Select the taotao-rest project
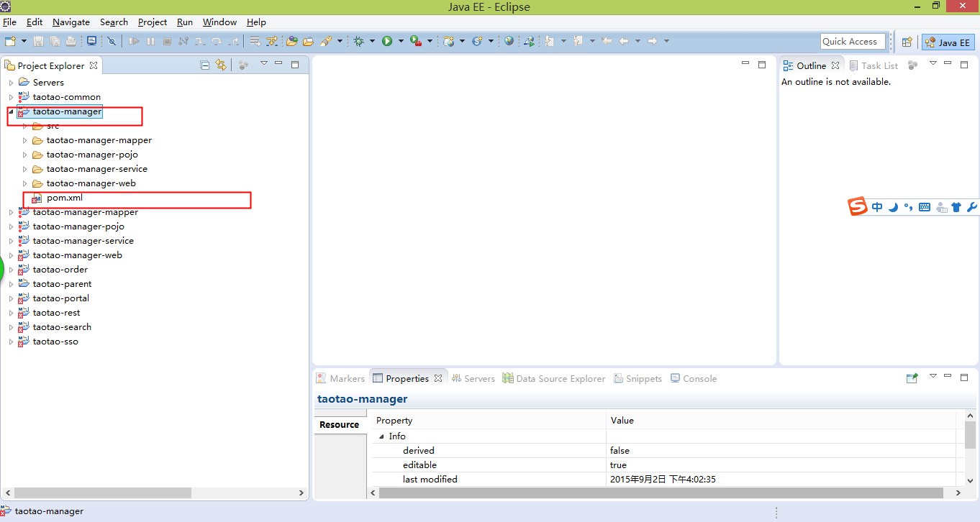 point(56,313)
